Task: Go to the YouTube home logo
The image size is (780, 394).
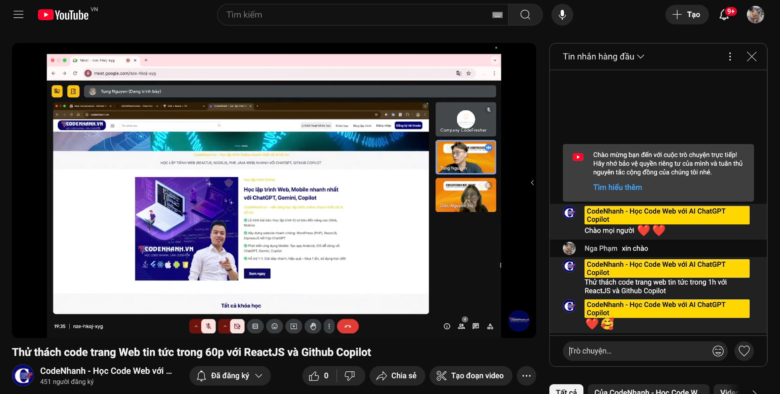Action: click(x=63, y=15)
